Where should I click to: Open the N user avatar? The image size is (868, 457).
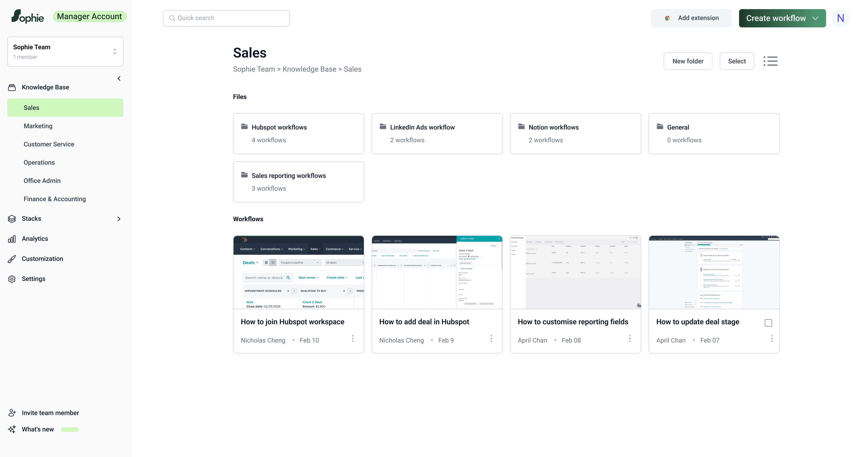pos(840,18)
